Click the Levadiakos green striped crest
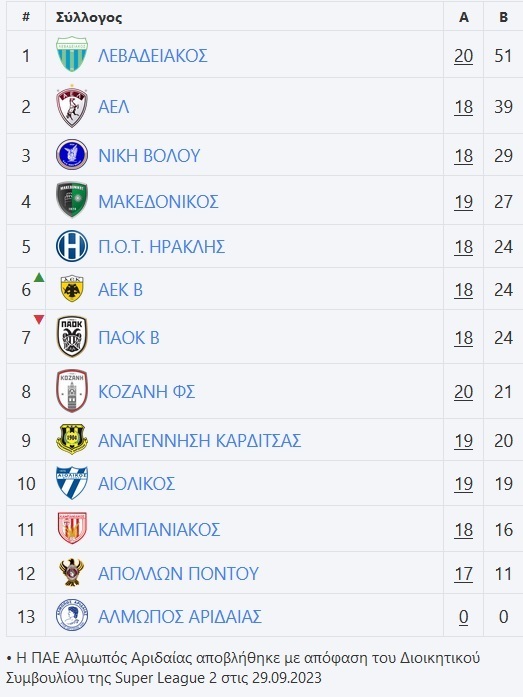 click(72, 54)
